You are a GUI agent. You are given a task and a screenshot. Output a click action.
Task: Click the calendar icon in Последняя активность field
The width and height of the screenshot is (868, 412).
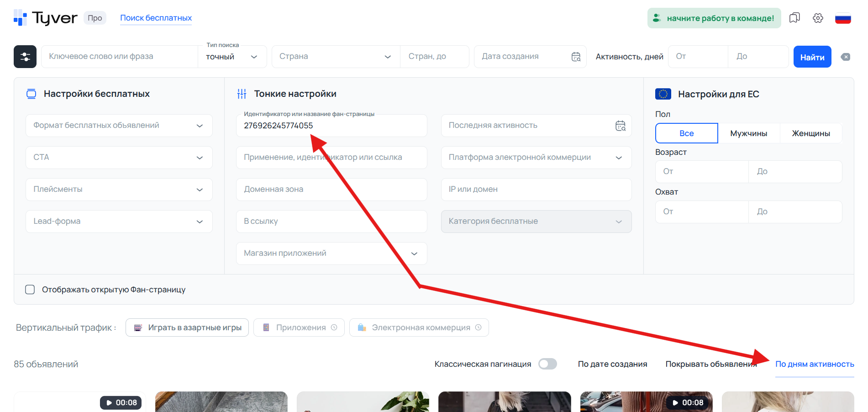tap(620, 125)
